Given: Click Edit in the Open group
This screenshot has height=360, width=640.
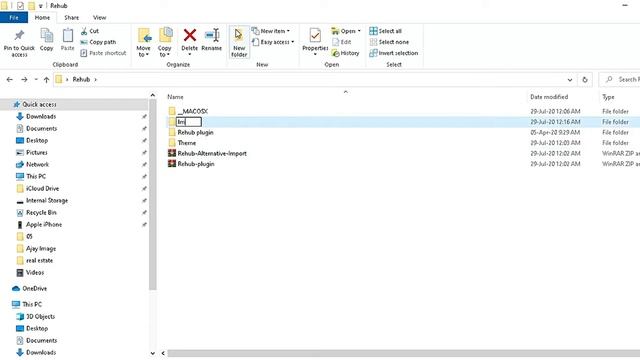Looking at the screenshot, I should click(x=342, y=42).
